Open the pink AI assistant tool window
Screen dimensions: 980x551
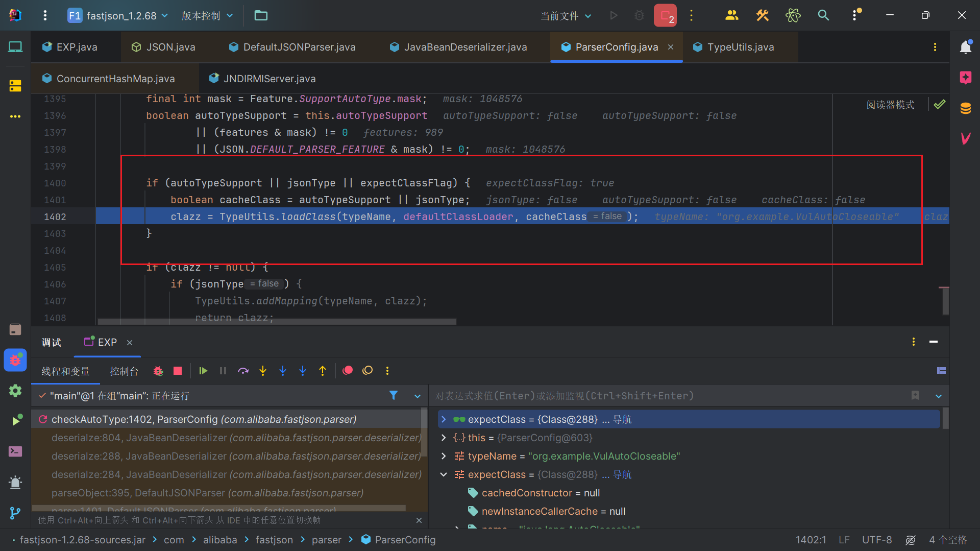coord(965,78)
